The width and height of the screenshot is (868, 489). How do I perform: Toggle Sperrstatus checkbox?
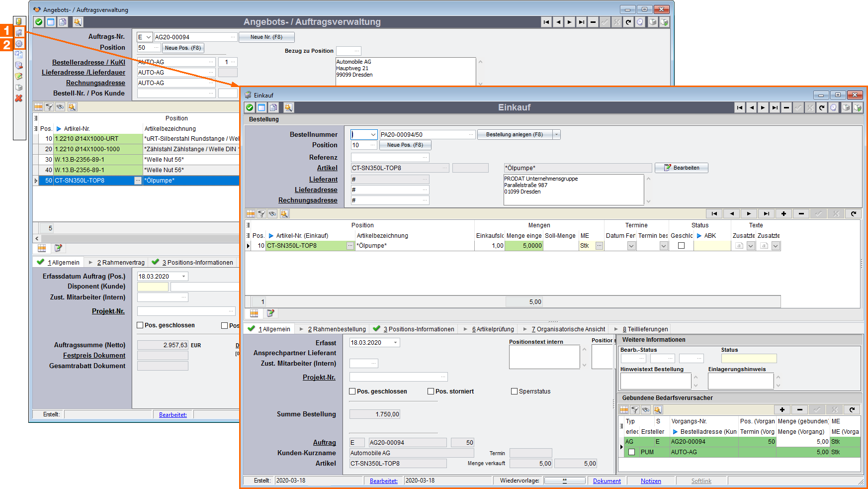[515, 391]
